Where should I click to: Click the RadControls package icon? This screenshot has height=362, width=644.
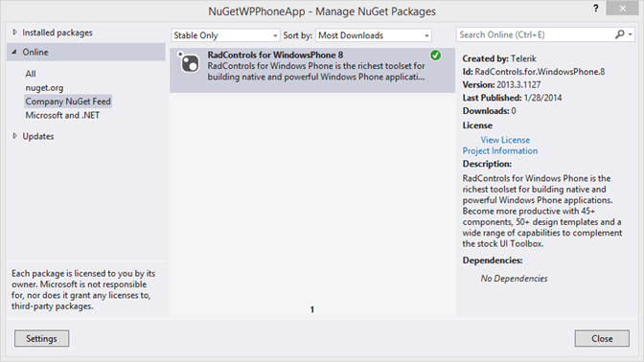tap(189, 62)
